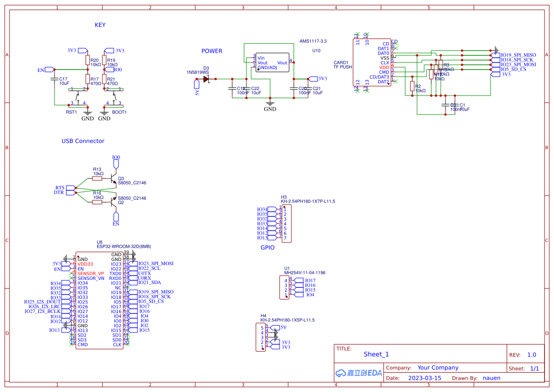Click the GND symbol below the POWER section
The width and height of the screenshot is (554, 392).
[270, 103]
